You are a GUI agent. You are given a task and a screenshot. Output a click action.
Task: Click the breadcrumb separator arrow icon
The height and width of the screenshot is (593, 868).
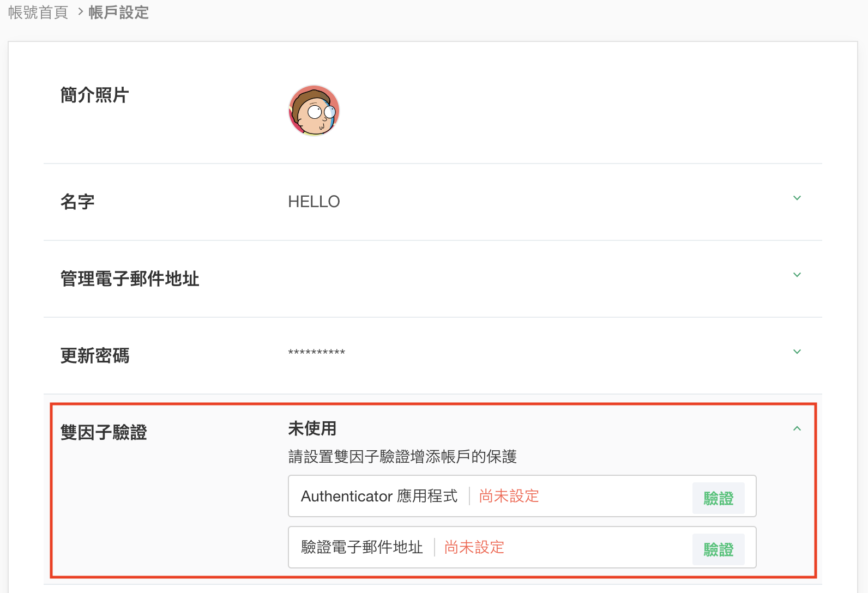coord(80,11)
